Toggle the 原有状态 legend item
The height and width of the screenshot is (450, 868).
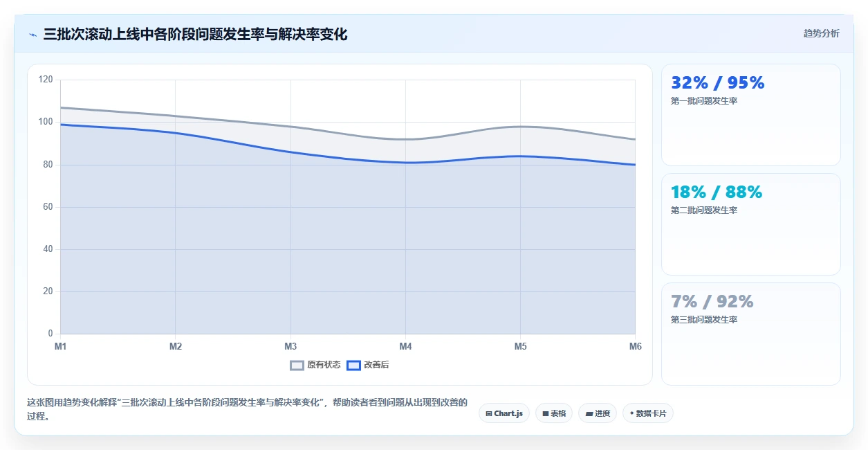(315, 365)
